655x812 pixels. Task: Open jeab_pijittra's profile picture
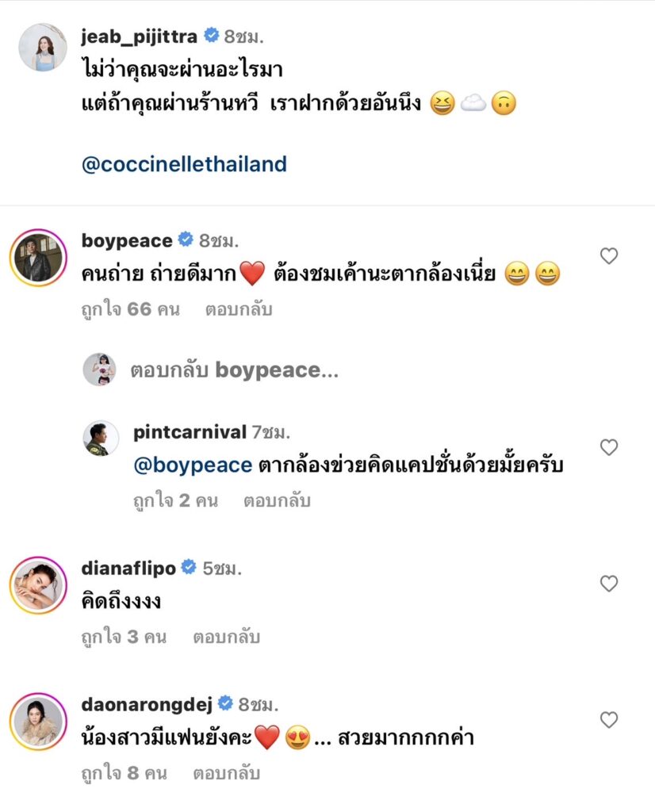coord(41,48)
